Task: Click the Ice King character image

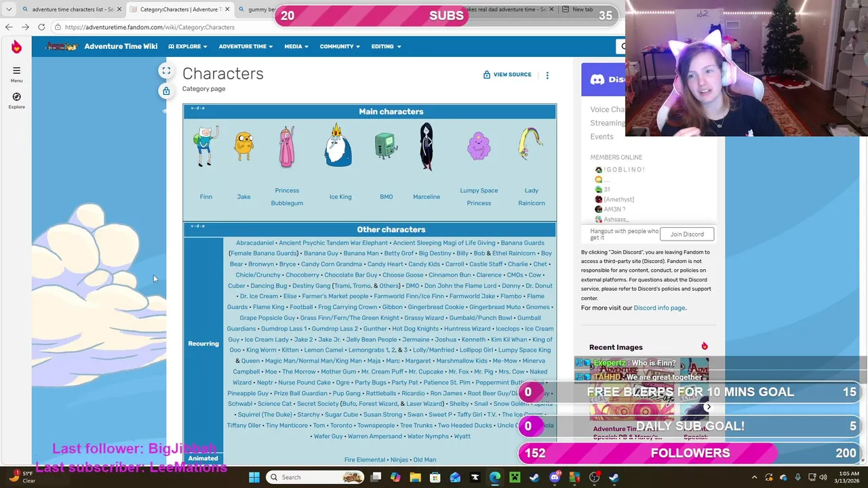Action: point(338,145)
